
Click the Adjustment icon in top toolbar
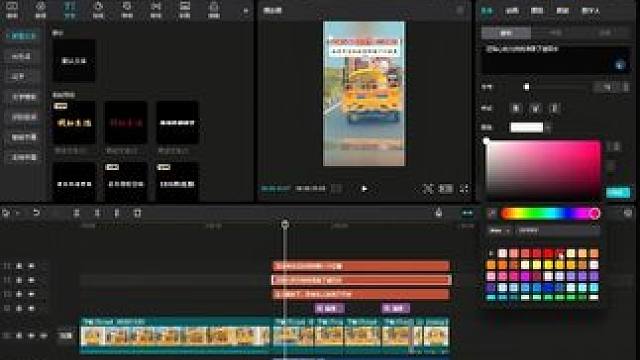tap(214, 9)
